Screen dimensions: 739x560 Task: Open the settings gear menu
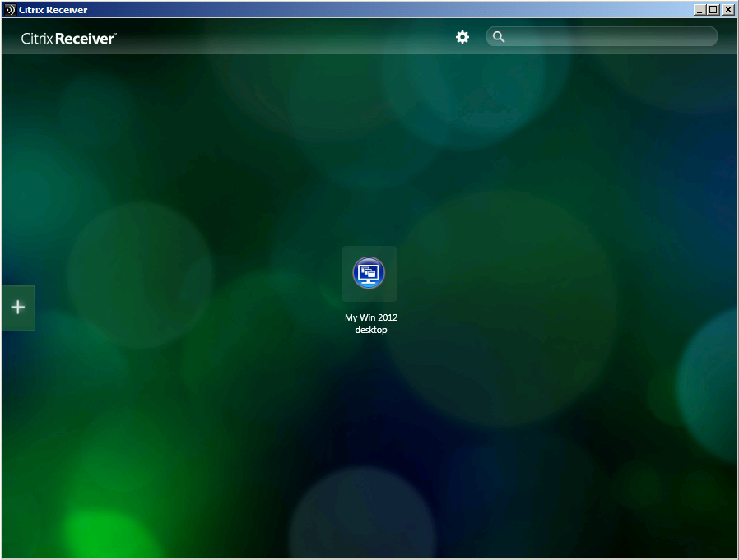462,37
